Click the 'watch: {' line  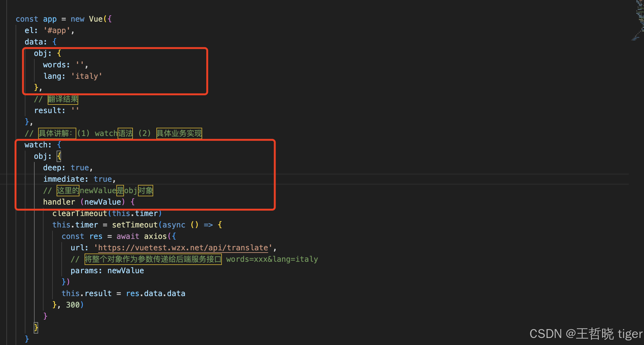pyautogui.click(x=43, y=145)
